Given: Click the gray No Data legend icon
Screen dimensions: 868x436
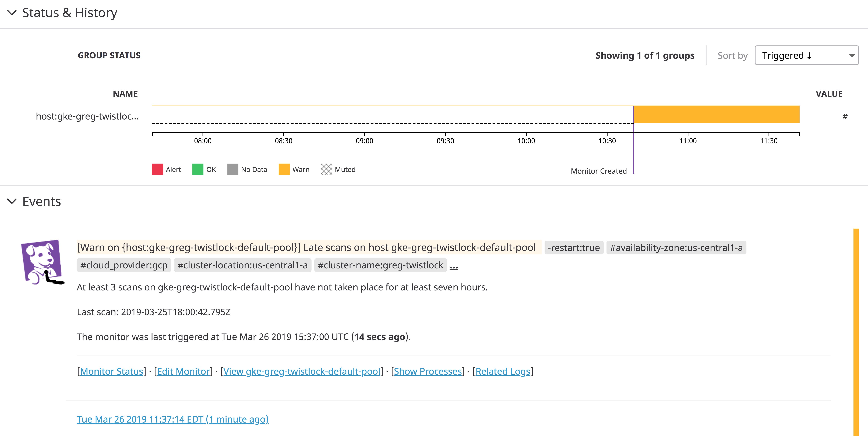Looking at the screenshot, I should [x=232, y=169].
